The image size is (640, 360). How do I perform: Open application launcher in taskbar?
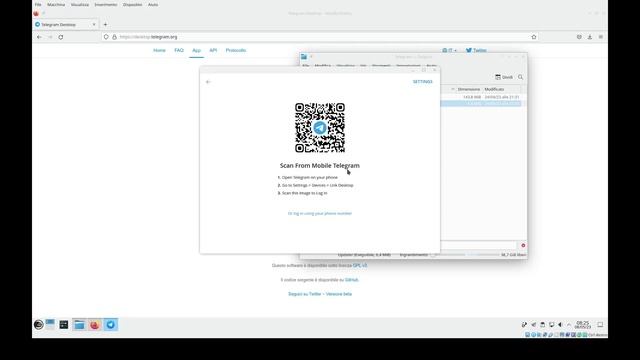coord(39,324)
